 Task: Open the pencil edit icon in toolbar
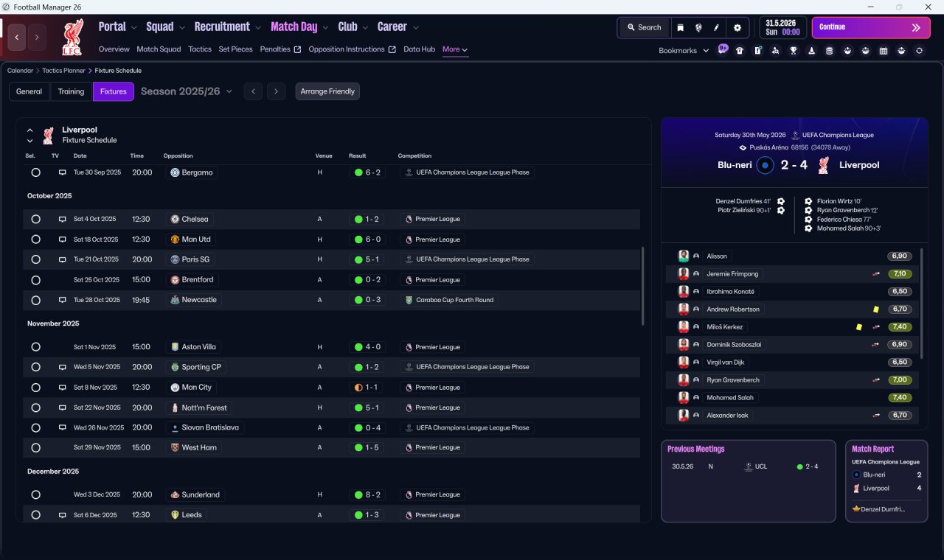(716, 27)
